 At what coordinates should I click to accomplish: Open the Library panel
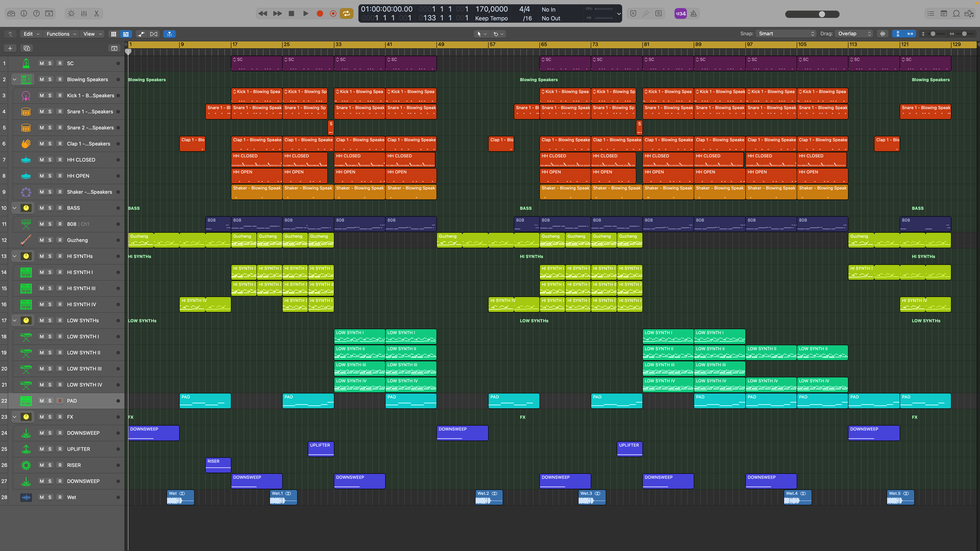[11, 13]
